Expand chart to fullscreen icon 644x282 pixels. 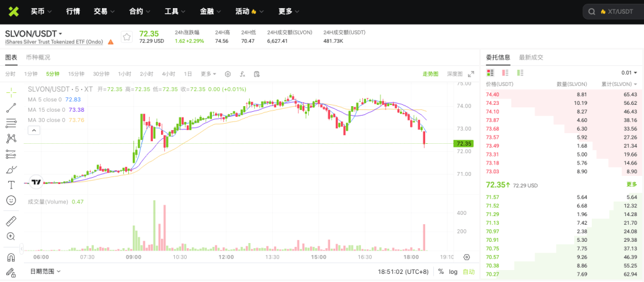click(470, 74)
